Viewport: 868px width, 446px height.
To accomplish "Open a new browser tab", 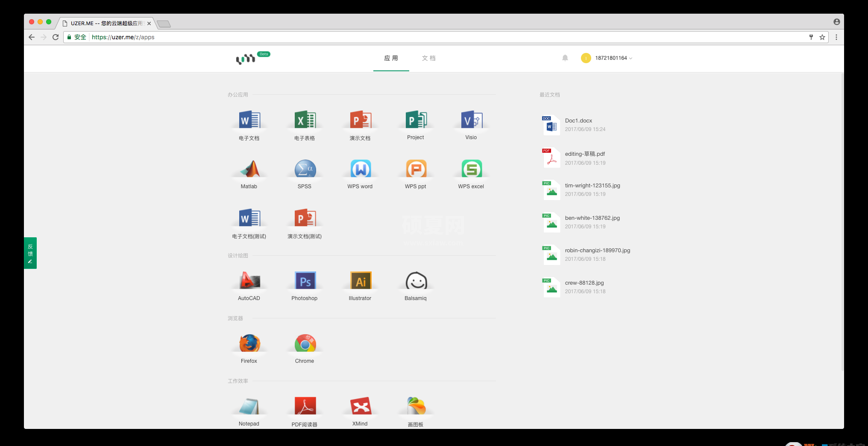I will coord(164,24).
